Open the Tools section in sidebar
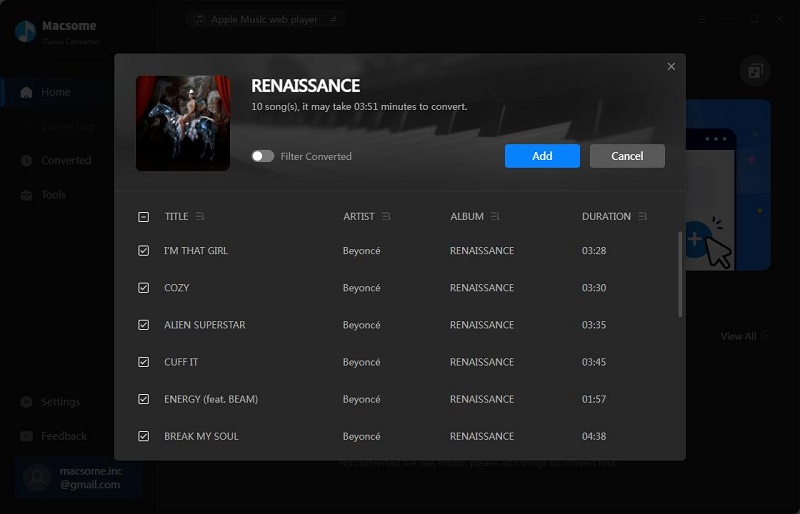The image size is (800, 514). pos(56,194)
